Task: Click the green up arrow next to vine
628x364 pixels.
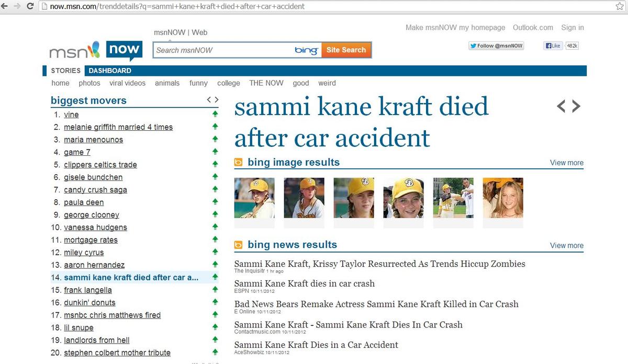Action: 215,115
